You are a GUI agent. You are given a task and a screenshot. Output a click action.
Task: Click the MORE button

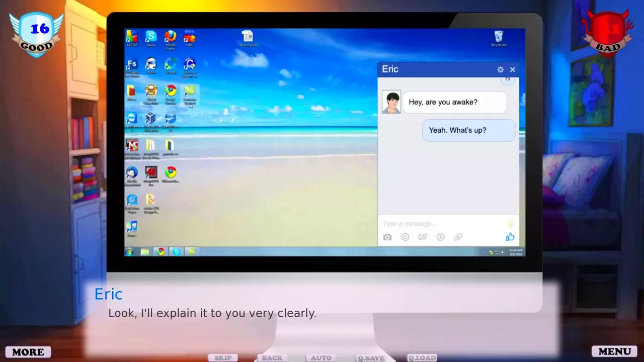(28, 352)
